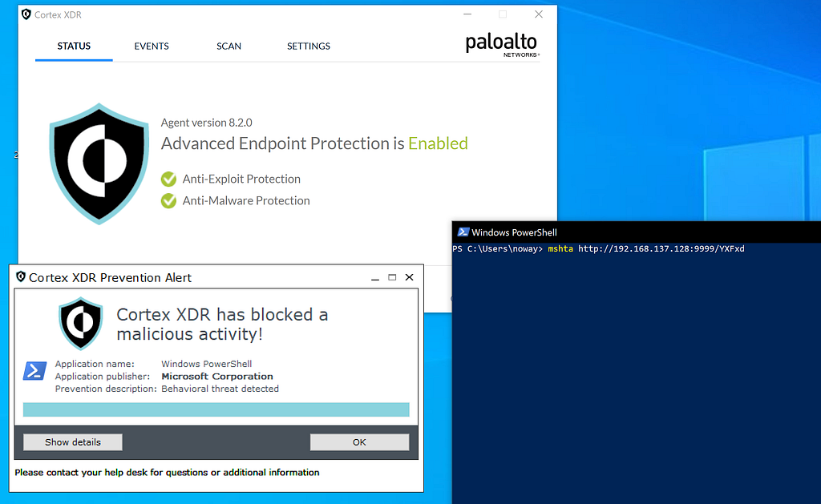Open the EVENTS tab
Image resolution: width=821 pixels, height=504 pixels.
coord(152,46)
